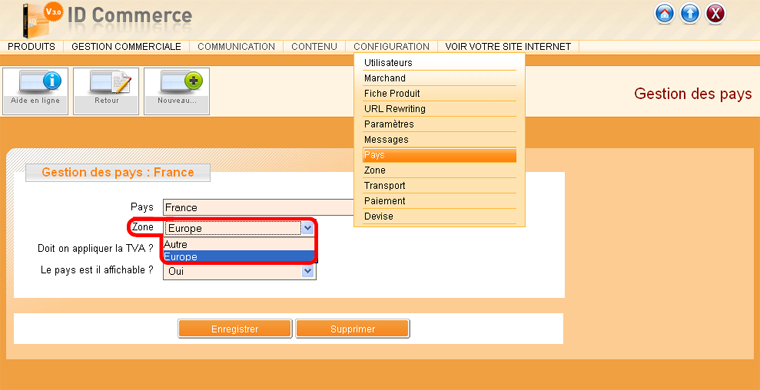This screenshot has width=760, height=390.
Task: Open the 'Le pays est il affichable' dropdown
Action: tap(239, 272)
